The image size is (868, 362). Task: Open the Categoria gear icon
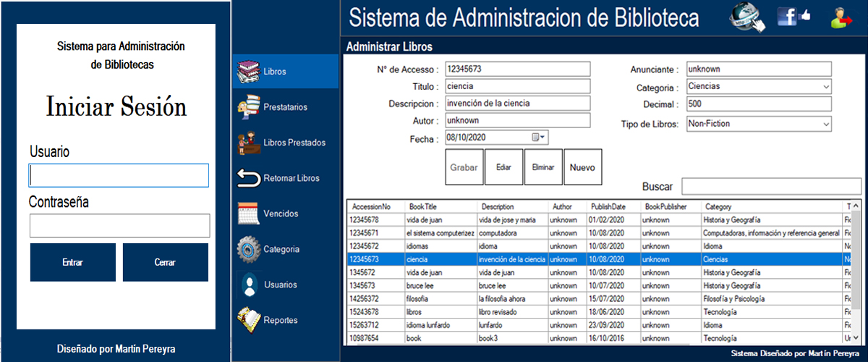[x=248, y=249]
